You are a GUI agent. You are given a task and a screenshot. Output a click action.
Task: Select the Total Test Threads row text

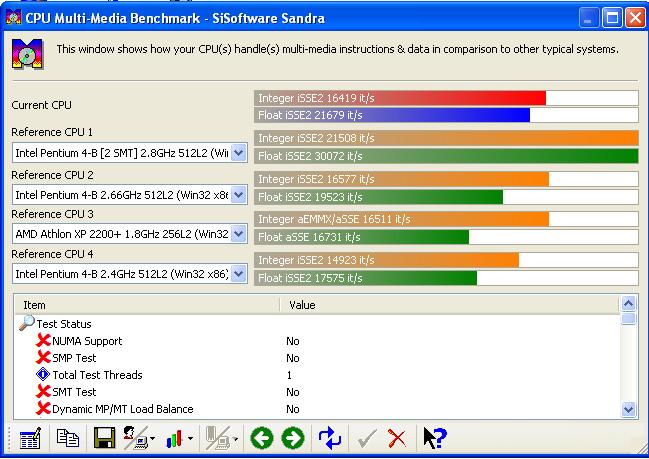(97, 375)
